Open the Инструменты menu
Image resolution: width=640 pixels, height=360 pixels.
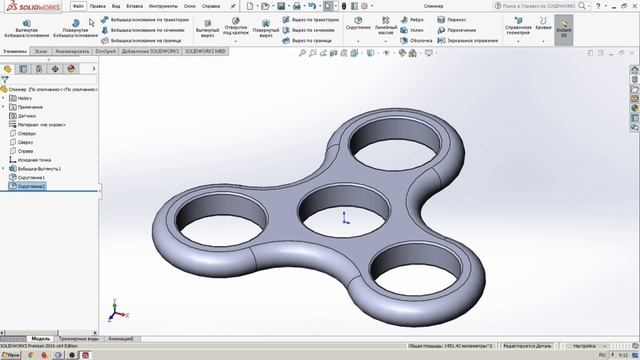(x=163, y=6)
